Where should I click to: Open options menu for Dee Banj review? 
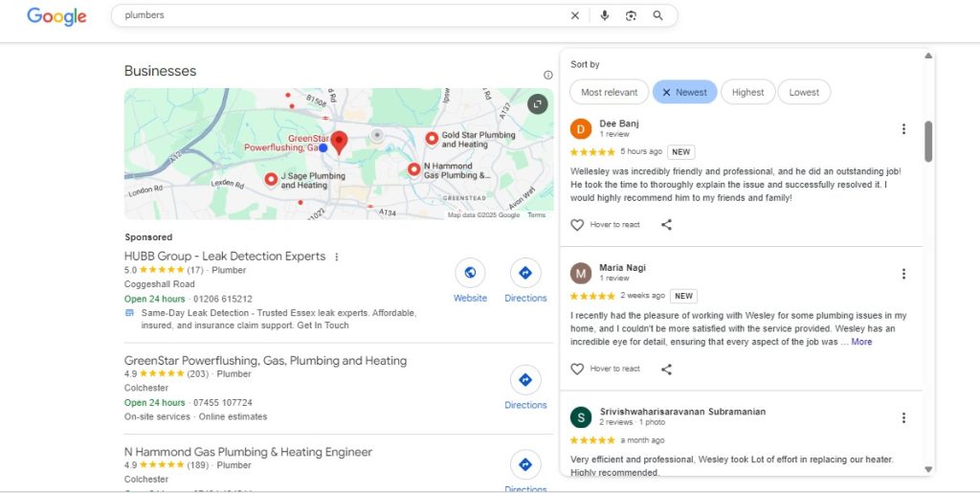(903, 128)
